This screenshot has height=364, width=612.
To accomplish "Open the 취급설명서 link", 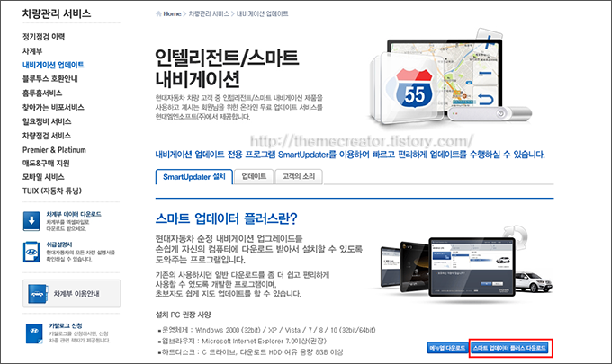I will [59, 244].
